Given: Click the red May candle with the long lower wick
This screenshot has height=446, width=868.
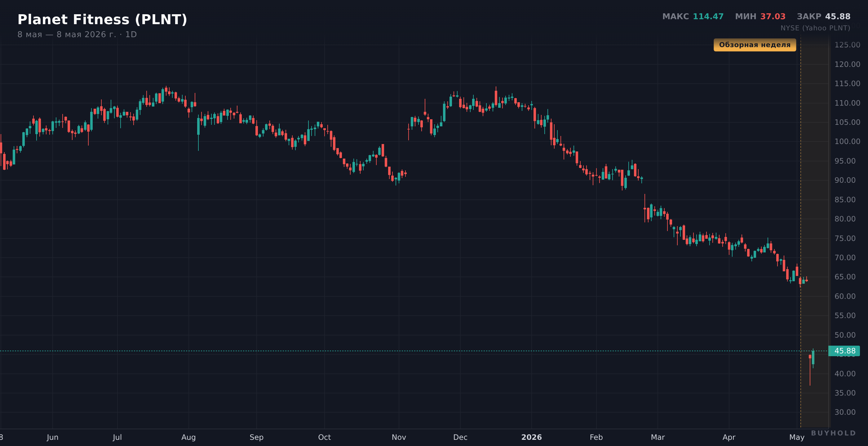Looking at the screenshot, I should click(810, 369).
